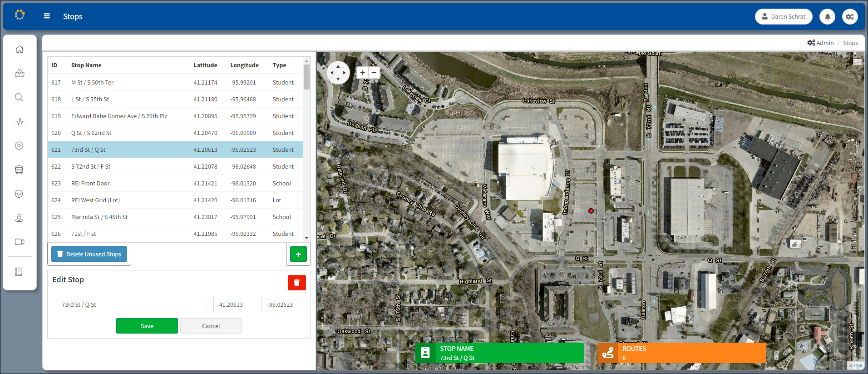Sort by Type column header
This screenshot has height=374, width=868.
click(279, 65)
